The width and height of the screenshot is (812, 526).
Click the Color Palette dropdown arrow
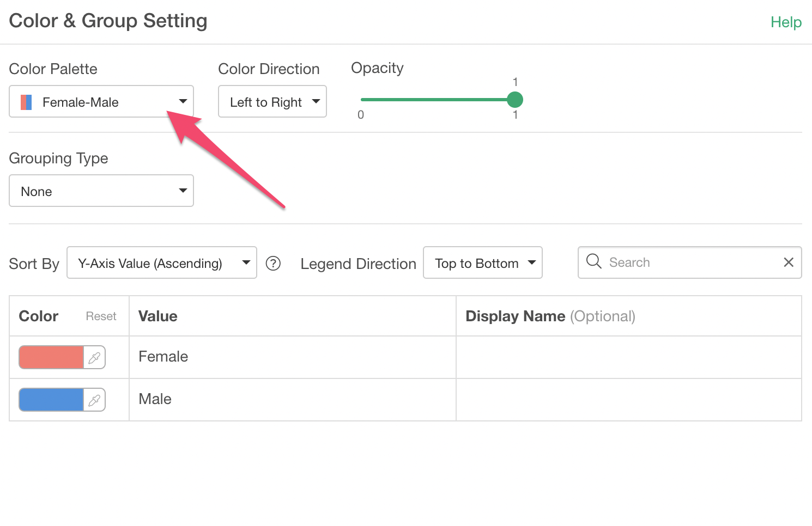point(183,101)
